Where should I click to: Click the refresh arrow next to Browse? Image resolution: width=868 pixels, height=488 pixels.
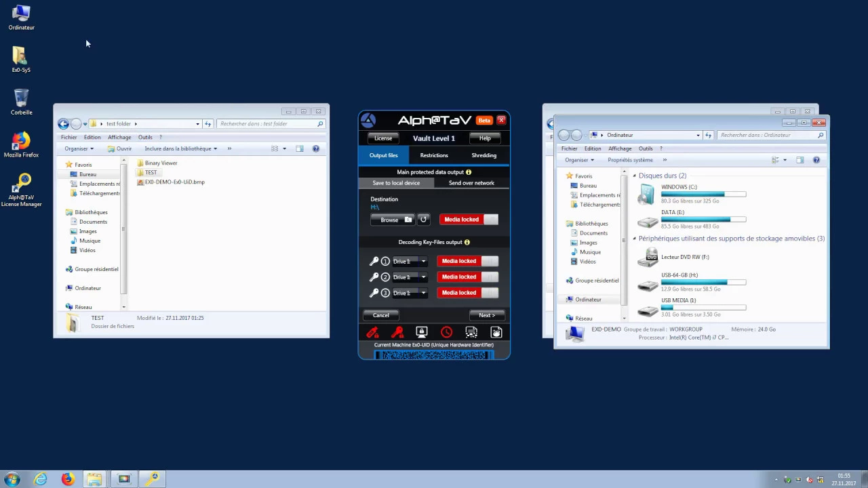click(423, 220)
